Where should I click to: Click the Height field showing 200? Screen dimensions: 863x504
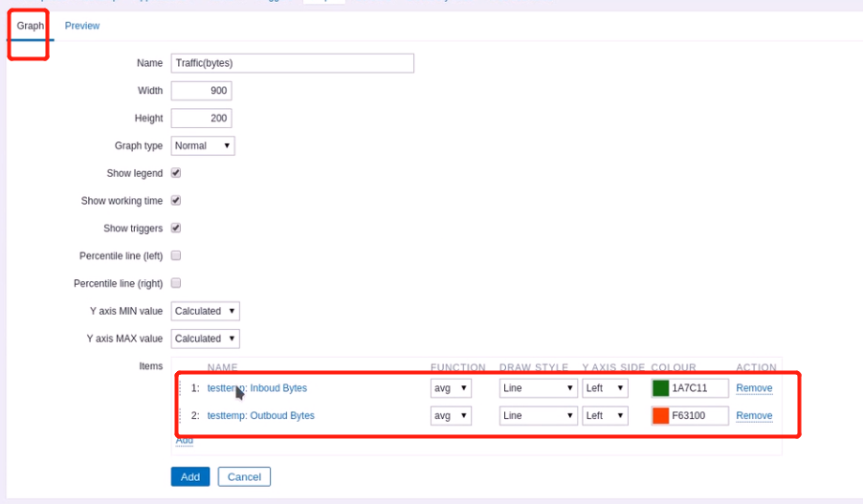click(x=202, y=119)
